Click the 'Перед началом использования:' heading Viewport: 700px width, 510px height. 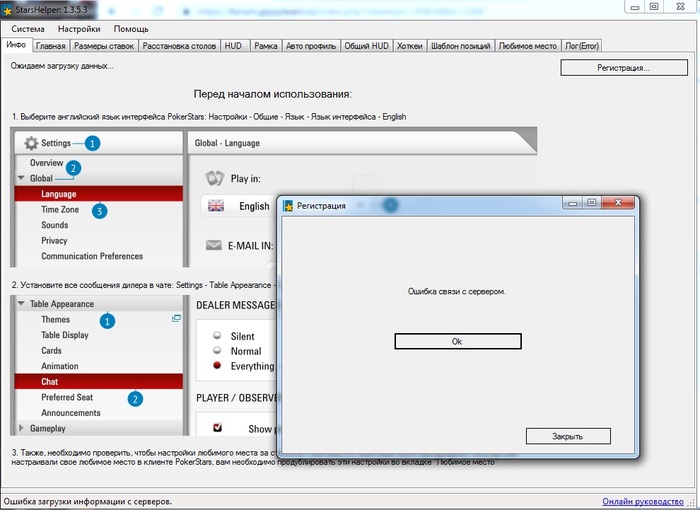click(x=272, y=94)
